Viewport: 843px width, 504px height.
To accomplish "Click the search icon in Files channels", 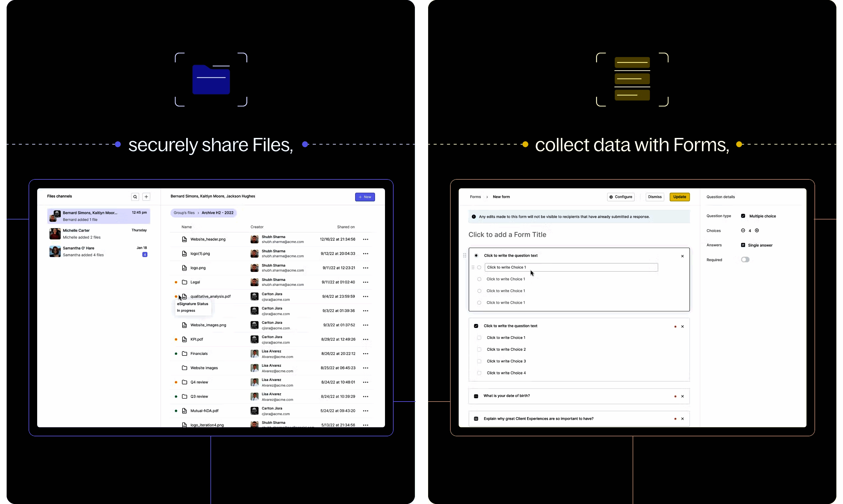I will coord(135,197).
